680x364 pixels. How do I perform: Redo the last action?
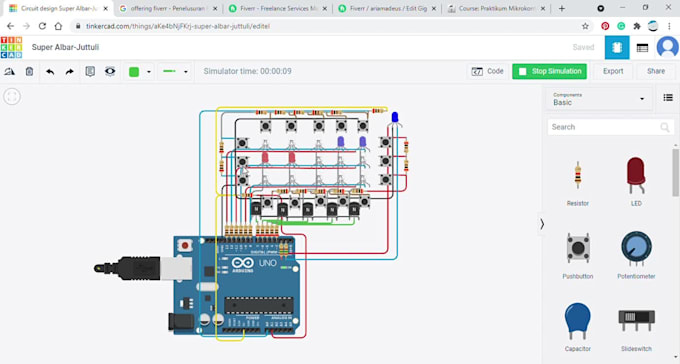pyautogui.click(x=69, y=72)
